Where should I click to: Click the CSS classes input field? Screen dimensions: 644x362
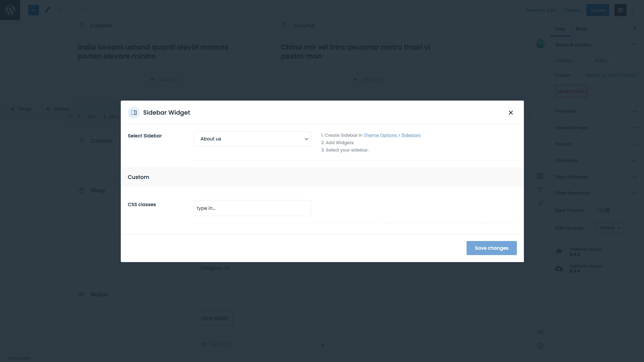pyautogui.click(x=252, y=208)
